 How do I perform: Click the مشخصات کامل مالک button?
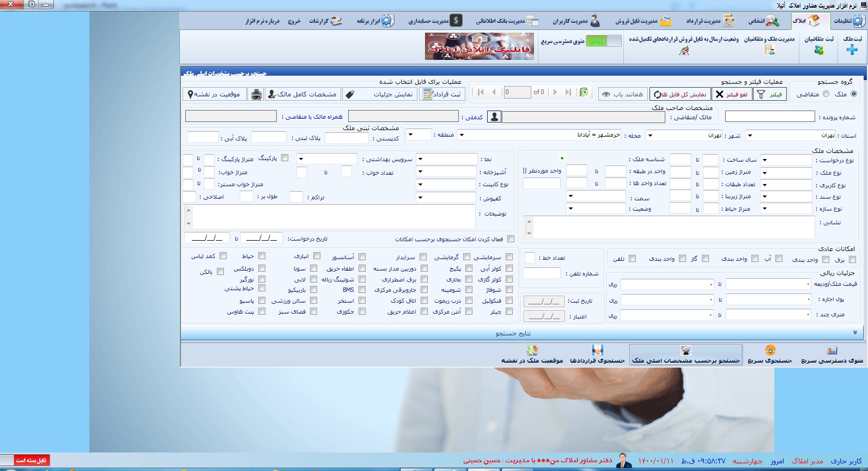point(303,94)
